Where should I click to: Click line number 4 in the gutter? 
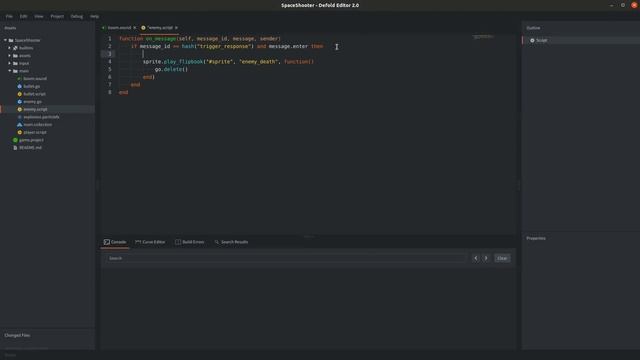coord(109,62)
